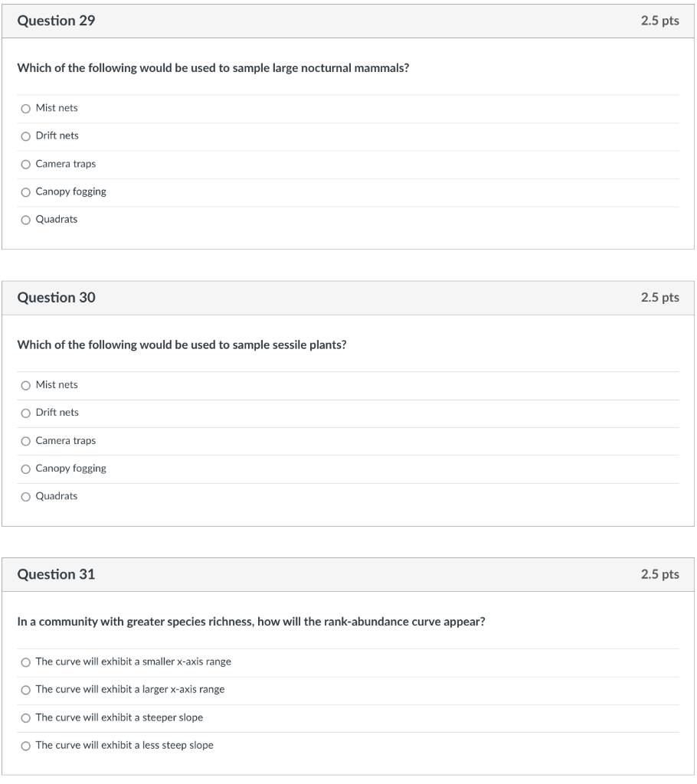
Task: Click the rank-abundance curve question text
Action: (250, 622)
